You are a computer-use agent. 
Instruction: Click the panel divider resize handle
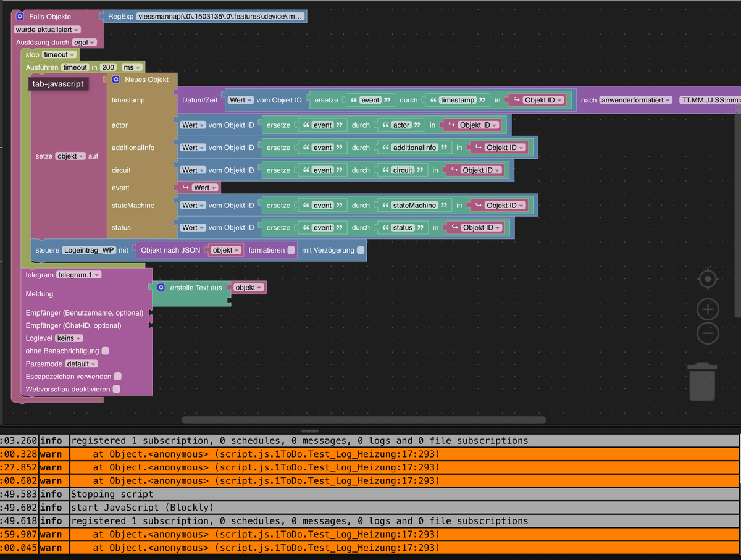(310, 431)
